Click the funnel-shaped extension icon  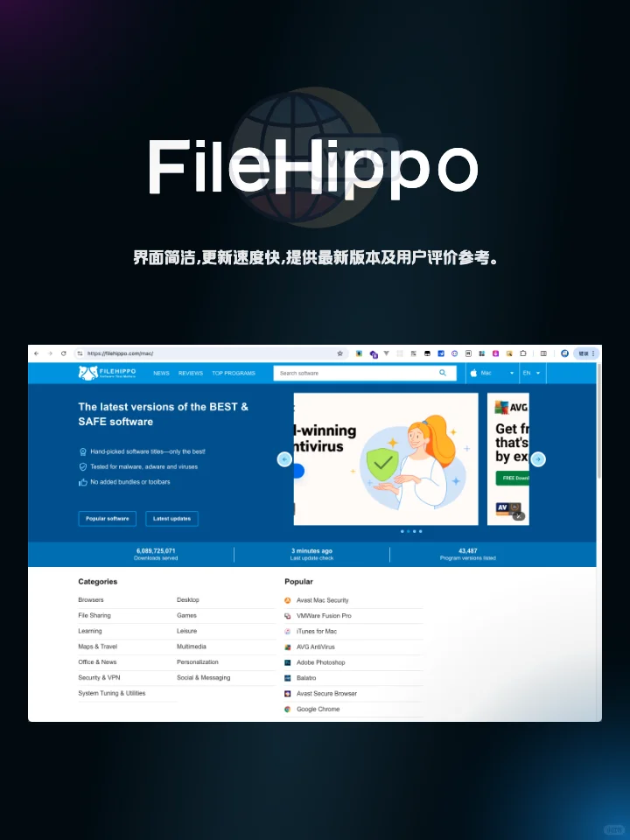[386, 353]
